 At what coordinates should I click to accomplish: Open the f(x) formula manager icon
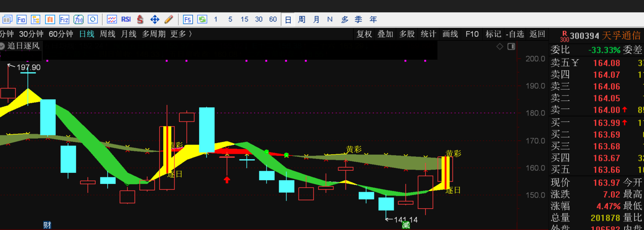click(x=79, y=19)
